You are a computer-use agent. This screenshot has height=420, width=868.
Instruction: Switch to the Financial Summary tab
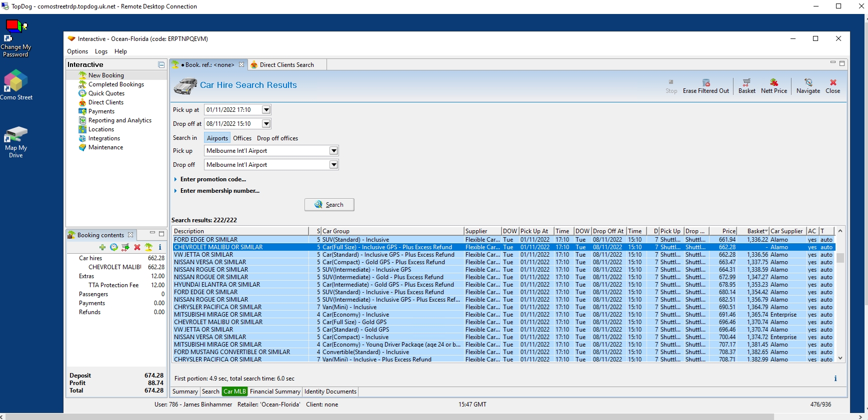point(275,392)
